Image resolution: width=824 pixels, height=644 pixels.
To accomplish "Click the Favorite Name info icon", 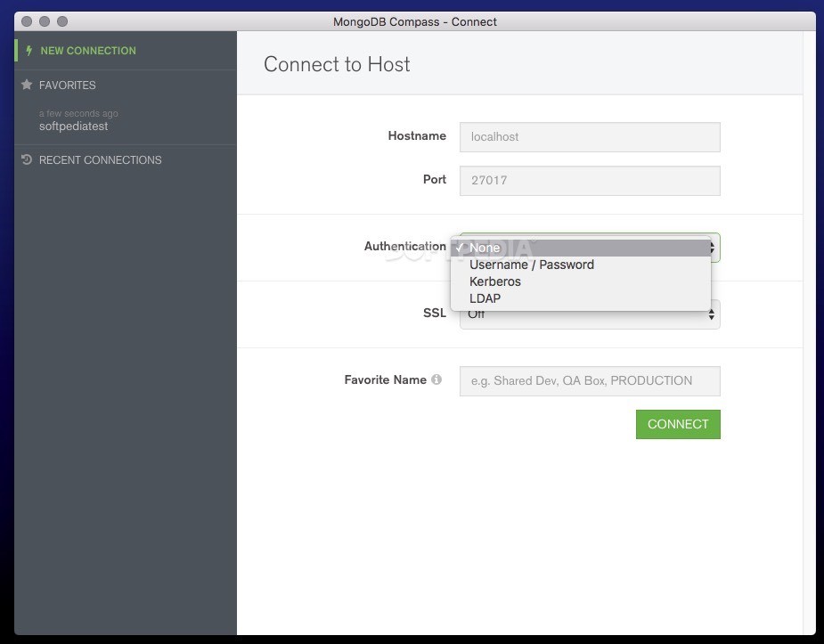I will point(436,379).
